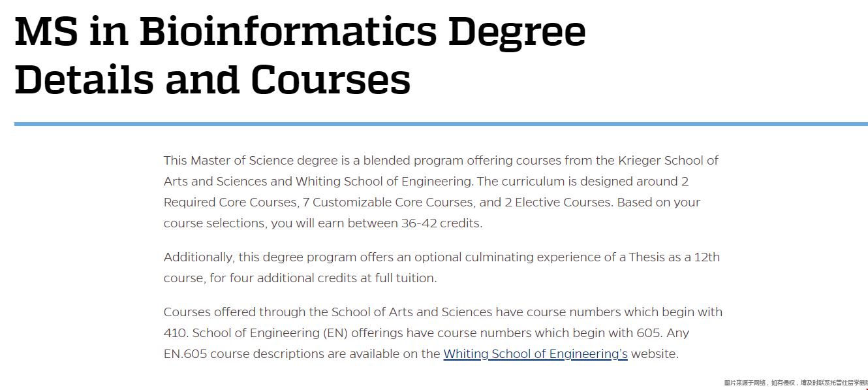The height and width of the screenshot is (390, 868).
Task: Click the paragraph starting "Courses offered through"
Action: click(x=442, y=333)
